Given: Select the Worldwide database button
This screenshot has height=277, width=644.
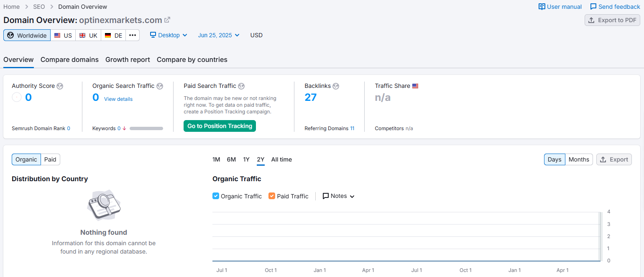Looking at the screenshot, I should [27, 35].
